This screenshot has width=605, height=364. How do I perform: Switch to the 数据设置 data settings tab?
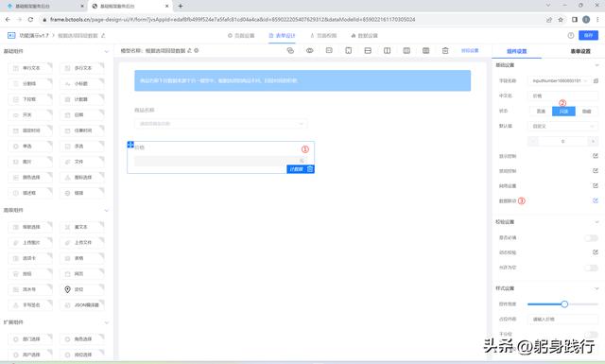pyautogui.click(x=364, y=36)
